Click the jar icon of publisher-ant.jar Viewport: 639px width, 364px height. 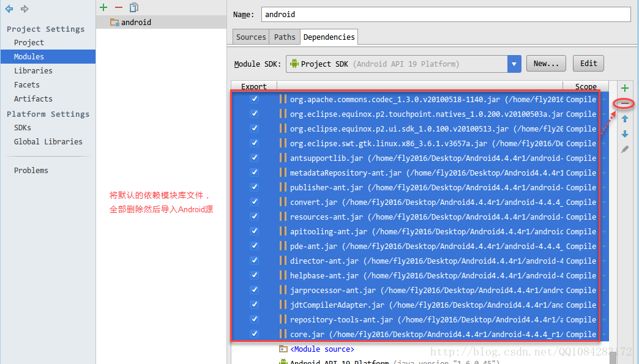click(283, 187)
